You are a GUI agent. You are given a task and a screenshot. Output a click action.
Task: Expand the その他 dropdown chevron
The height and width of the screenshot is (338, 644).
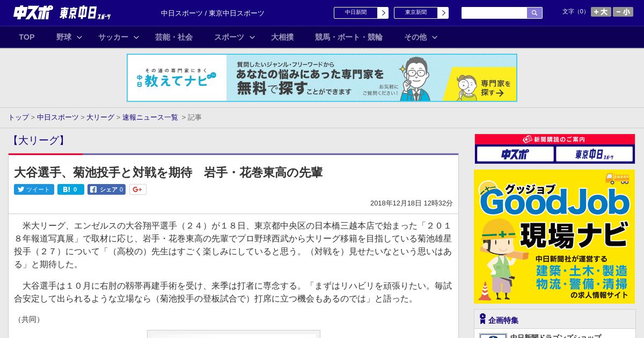pos(435,37)
